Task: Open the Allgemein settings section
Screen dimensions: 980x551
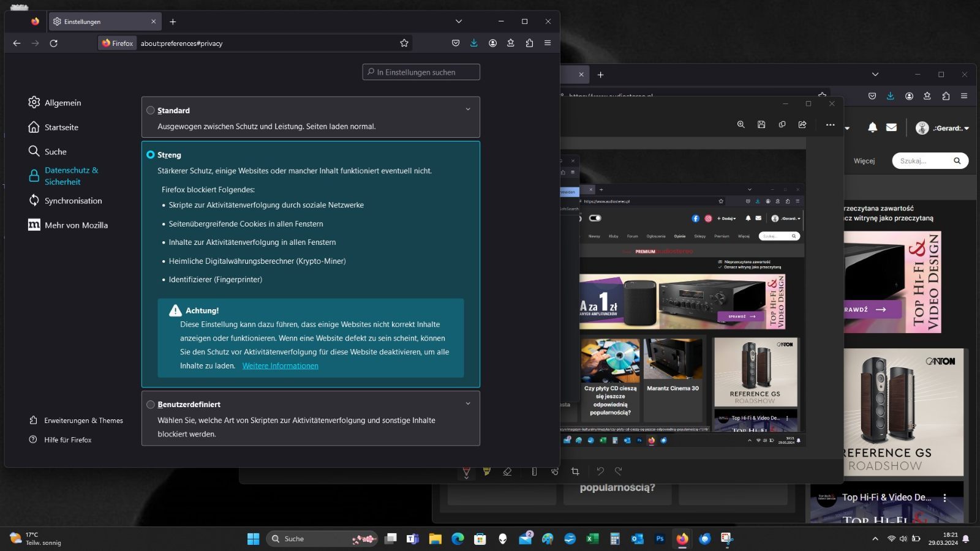Action: click(55, 102)
